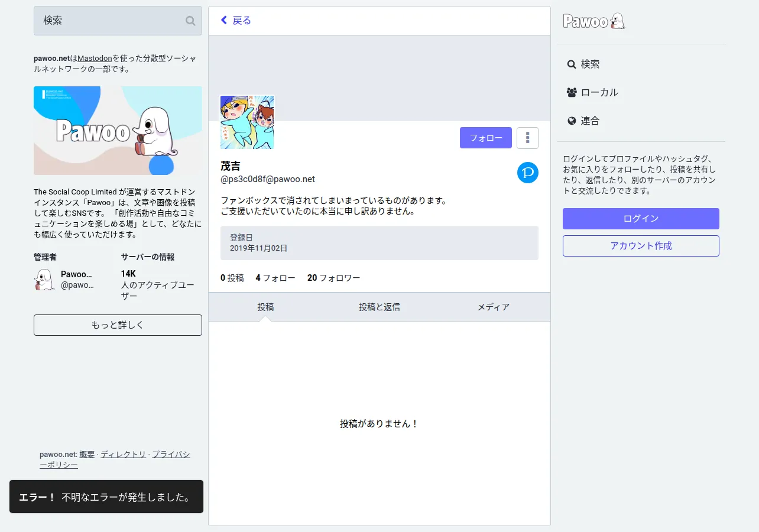Viewport: 759px width, 532px height.
Task: Open the three-dot profile options menu
Action: [x=527, y=138]
